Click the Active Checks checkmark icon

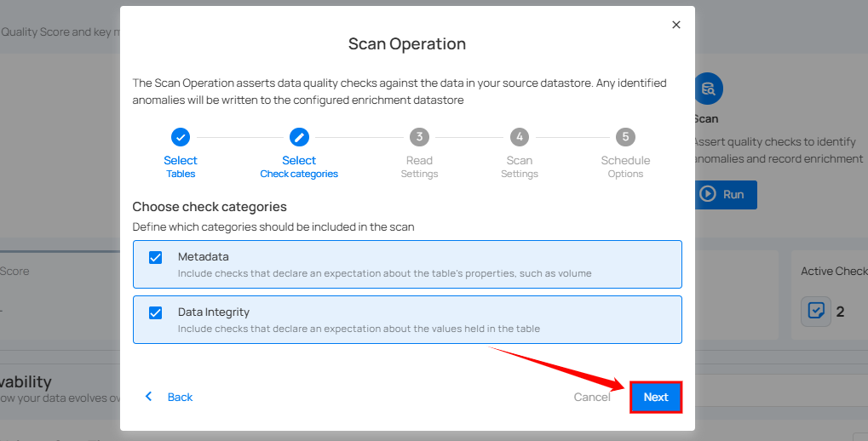(816, 312)
